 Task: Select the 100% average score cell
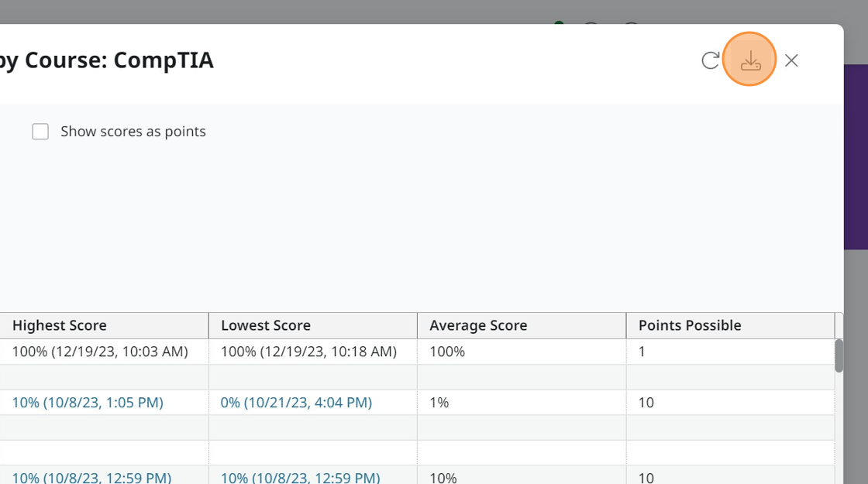442,351
